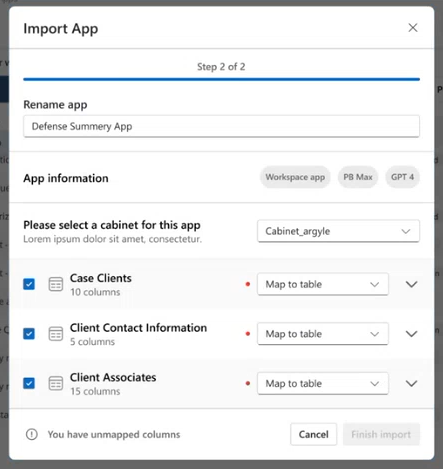Viewport: 443px width, 469px height.
Task: Click the Rename app text field
Action: [221, 126]
